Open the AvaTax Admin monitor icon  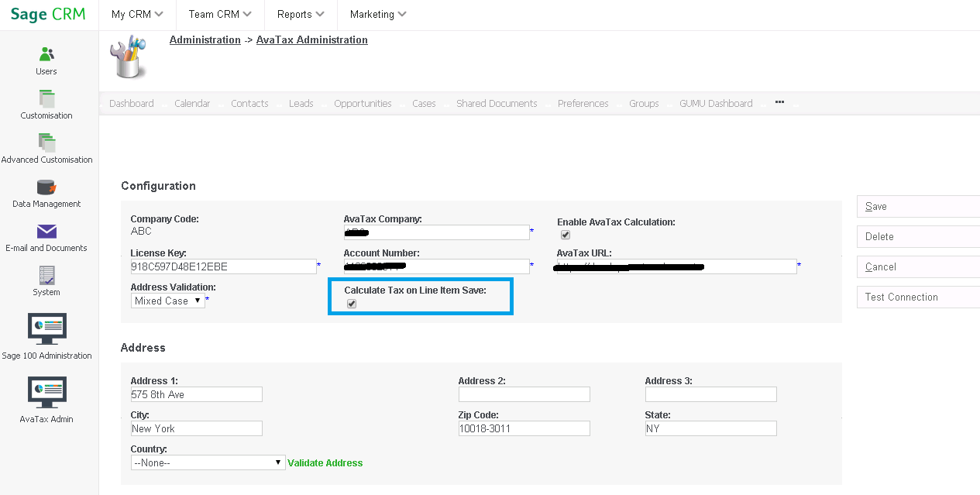click(x=46, y=393)
